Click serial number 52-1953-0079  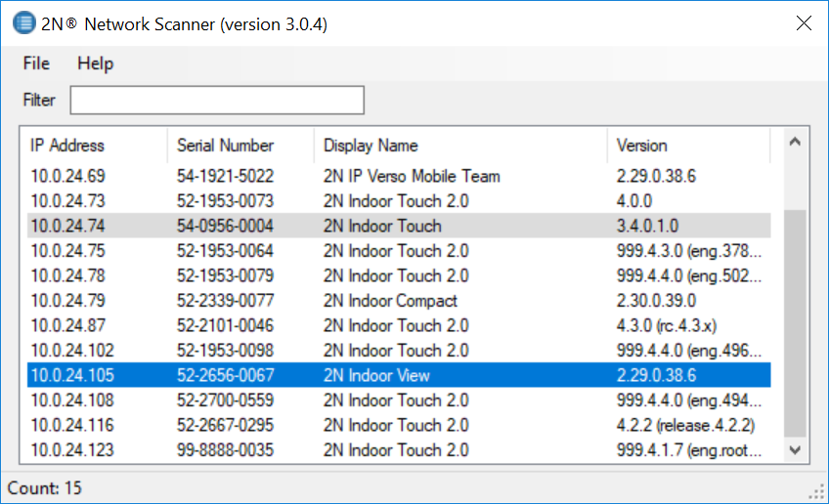click(225, 275)
